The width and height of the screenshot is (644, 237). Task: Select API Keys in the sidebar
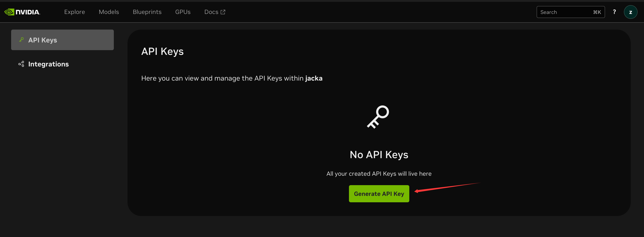pyautogui.click(x=62, y=40)
